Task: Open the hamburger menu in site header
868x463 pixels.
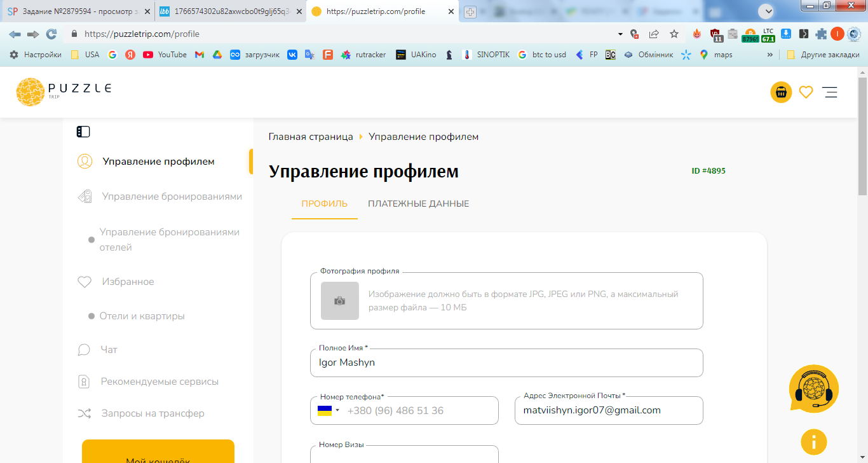Action: (830, 92)
